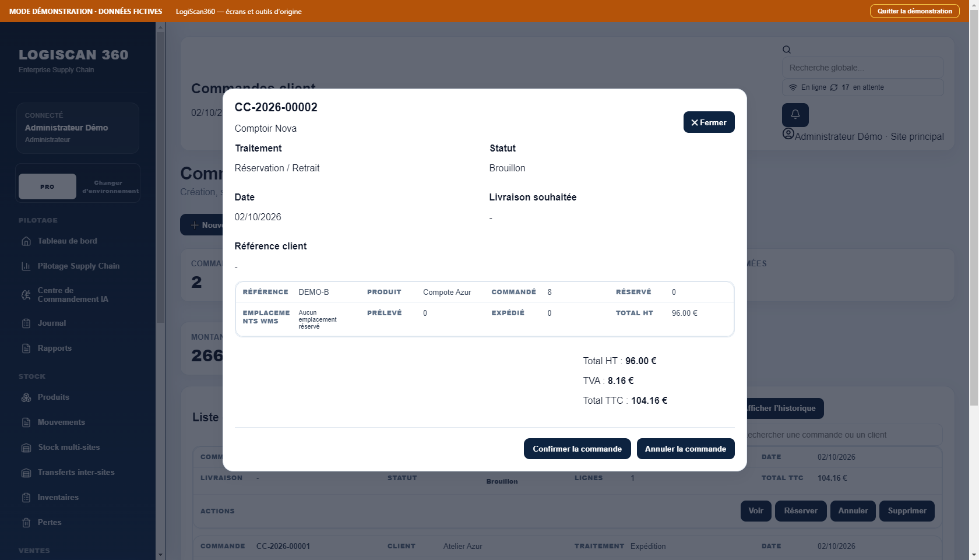The height and width of the screenshot is (560, 979).
Task: Click the page scrollbar down arrow
Action: [974, 555]
